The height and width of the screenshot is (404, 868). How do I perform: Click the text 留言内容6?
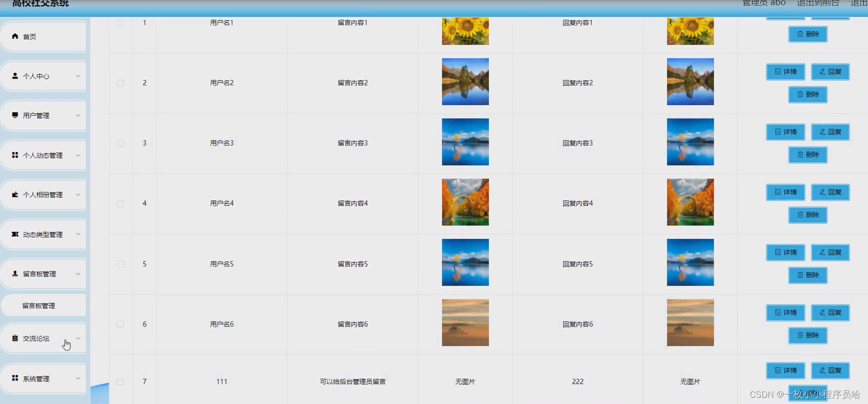[353, 324]
